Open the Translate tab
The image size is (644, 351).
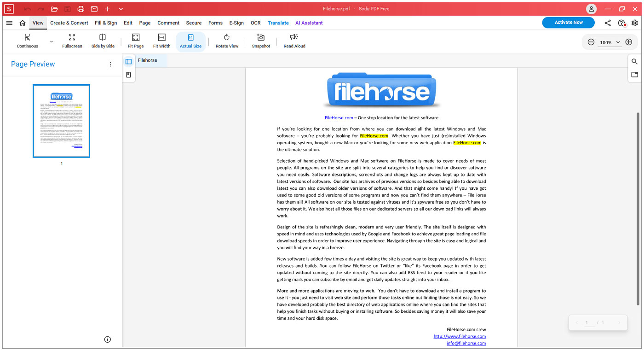pyautogui.click(x=278, y=23)
